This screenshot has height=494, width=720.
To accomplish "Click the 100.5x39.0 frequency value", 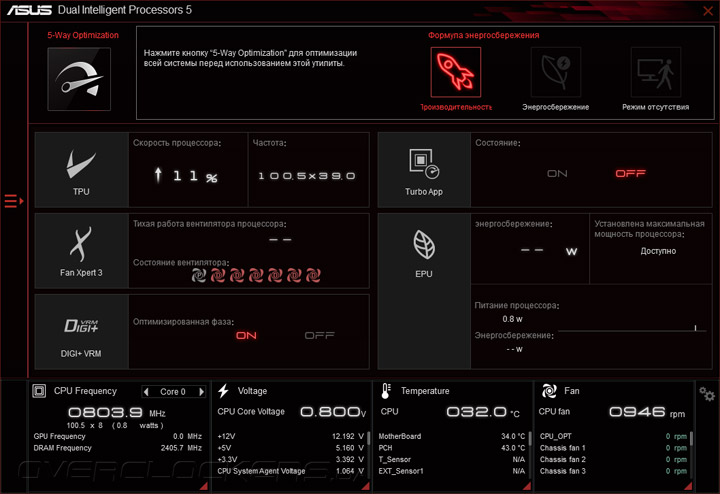I will click(x=307, y=176).
